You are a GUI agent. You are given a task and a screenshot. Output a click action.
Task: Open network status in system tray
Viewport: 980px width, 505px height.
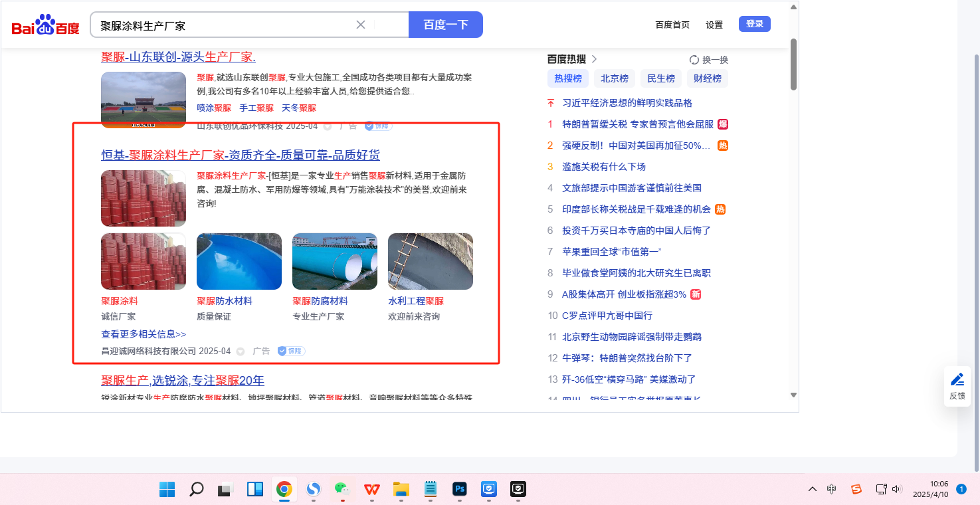(x=882, y=490)
